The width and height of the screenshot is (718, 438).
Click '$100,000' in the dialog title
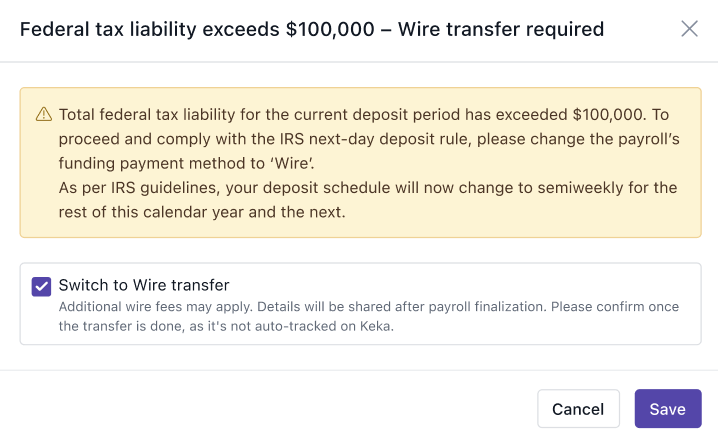click(329, 30)
